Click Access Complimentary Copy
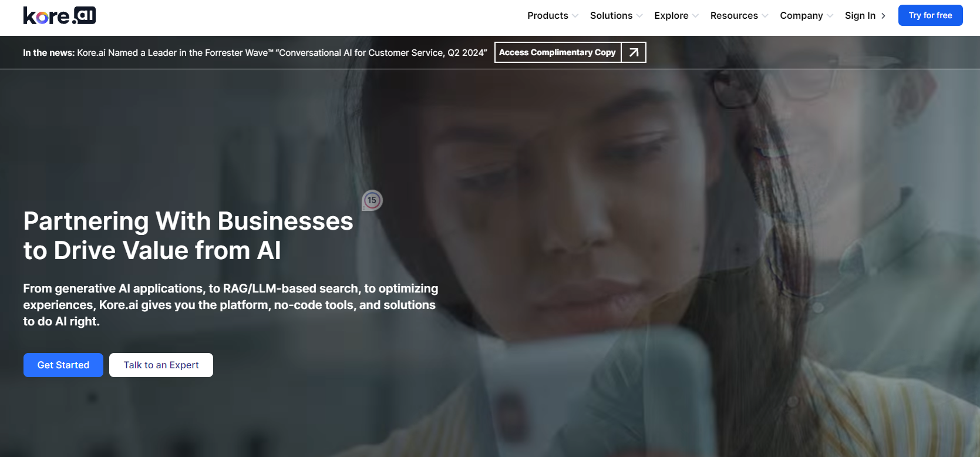 (x=557, y=52)
